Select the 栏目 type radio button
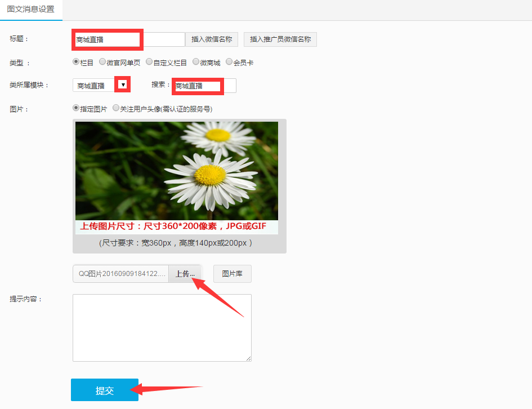Image resolution: width=532 pixels, height=409 pixels. coord(76,62)
